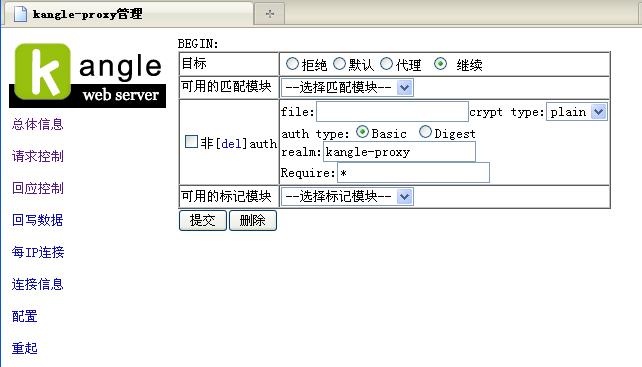Expand the crypt type plain dropdown
Image resolution: width=642 pixels, height=367 pixels.
tap(576, 112)
